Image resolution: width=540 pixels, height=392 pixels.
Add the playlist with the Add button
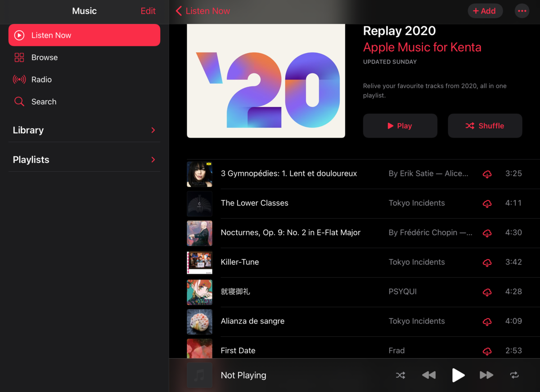[x=484, y=11]
